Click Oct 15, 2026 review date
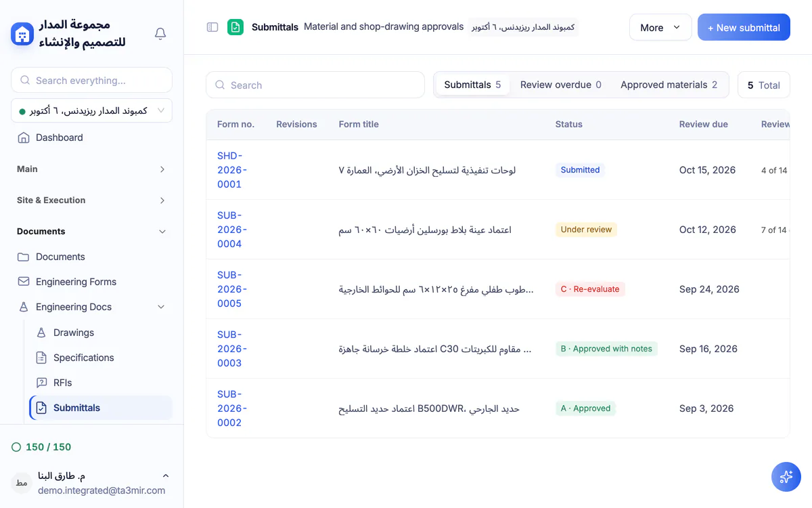Viewport: 812px width, 508px height. click(707, 170)
